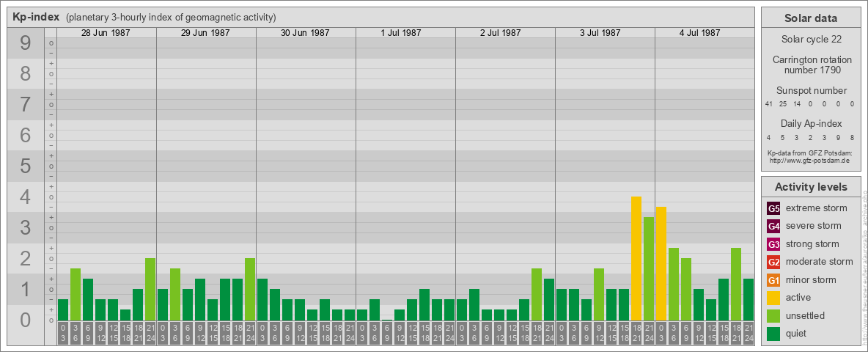Click the sunspot value 41

pos(769,104)
